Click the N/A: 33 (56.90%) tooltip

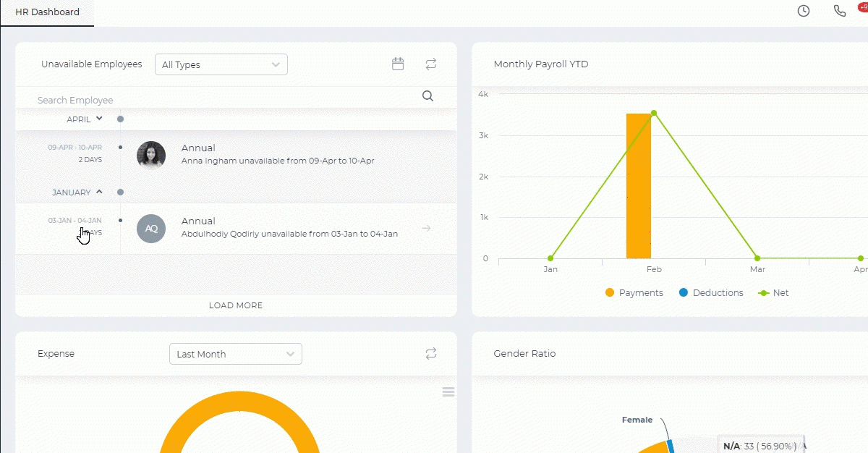click(762, 446)
